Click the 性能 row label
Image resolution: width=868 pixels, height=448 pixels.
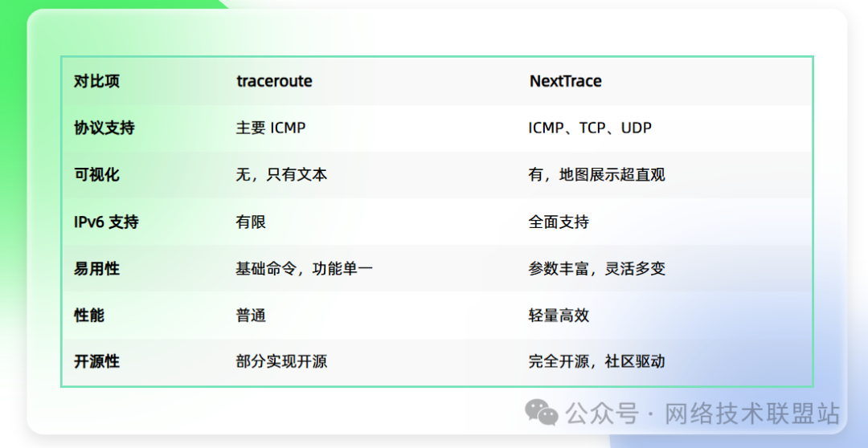tap(89, 316)
